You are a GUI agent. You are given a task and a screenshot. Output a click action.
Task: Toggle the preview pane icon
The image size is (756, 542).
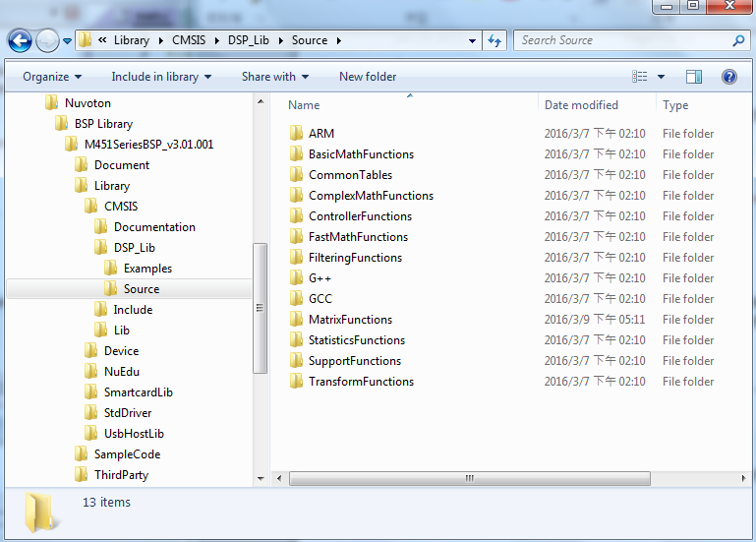(x=694, y=77)
